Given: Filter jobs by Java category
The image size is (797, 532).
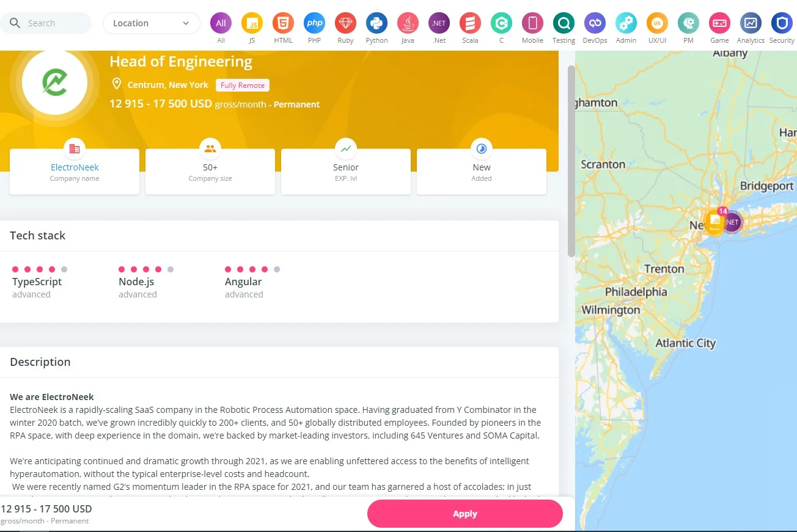Looking at the screenshot, I should 408,23.
